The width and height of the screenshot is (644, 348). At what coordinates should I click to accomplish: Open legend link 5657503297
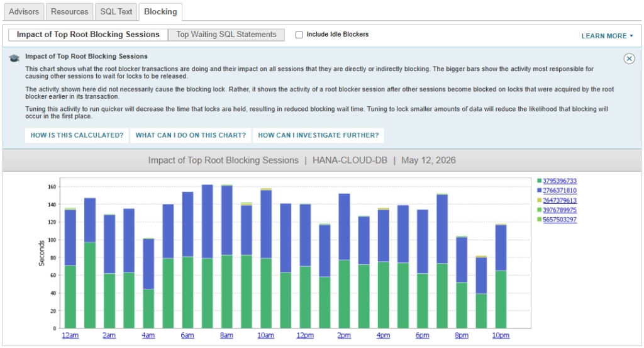click(559, 220)
